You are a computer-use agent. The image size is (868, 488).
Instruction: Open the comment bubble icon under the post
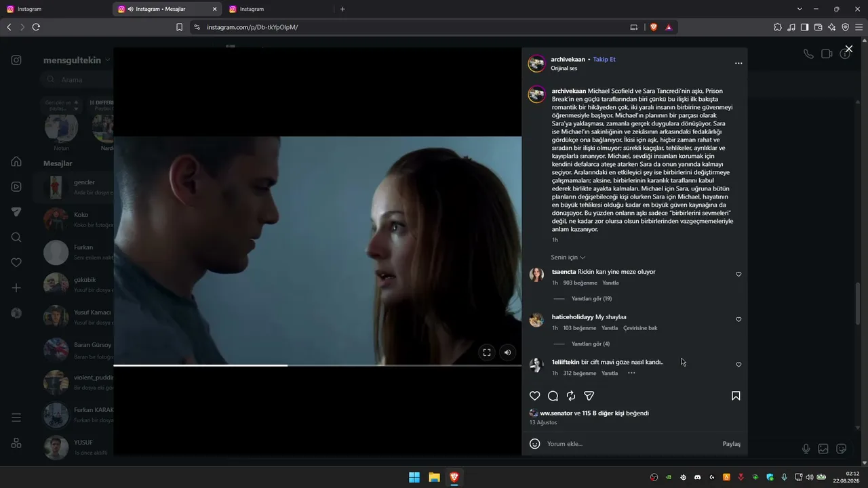tap(553, 396)
